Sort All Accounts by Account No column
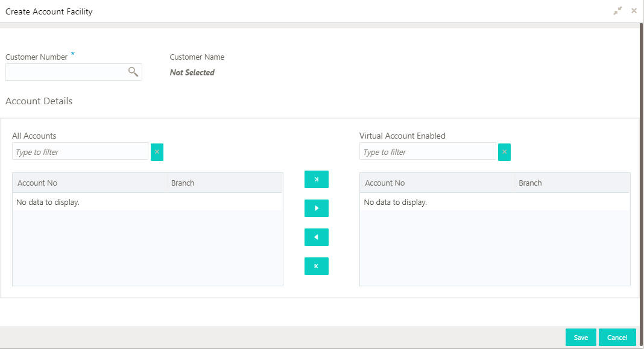This screenshot has height=349, width=644. tap(90, 183)
